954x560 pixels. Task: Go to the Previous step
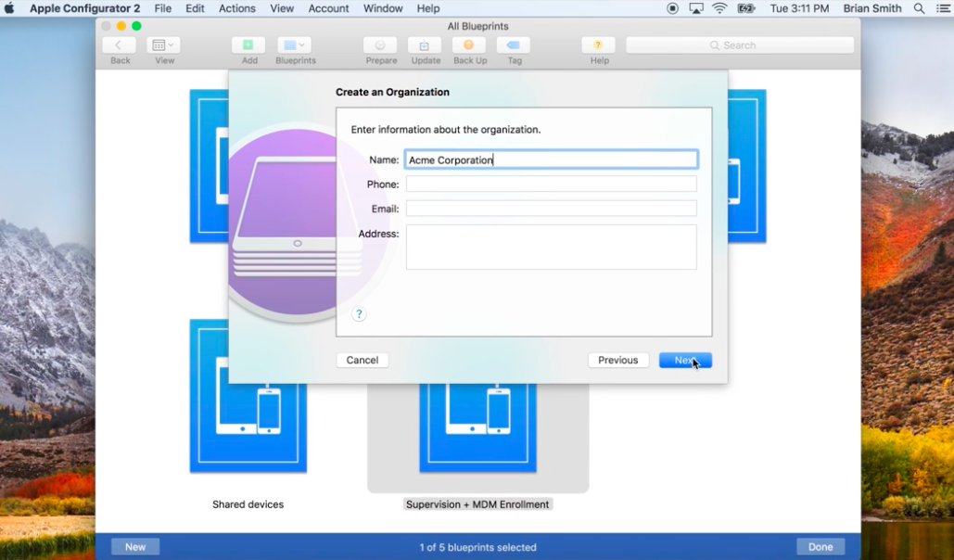(x=618, y=361)
